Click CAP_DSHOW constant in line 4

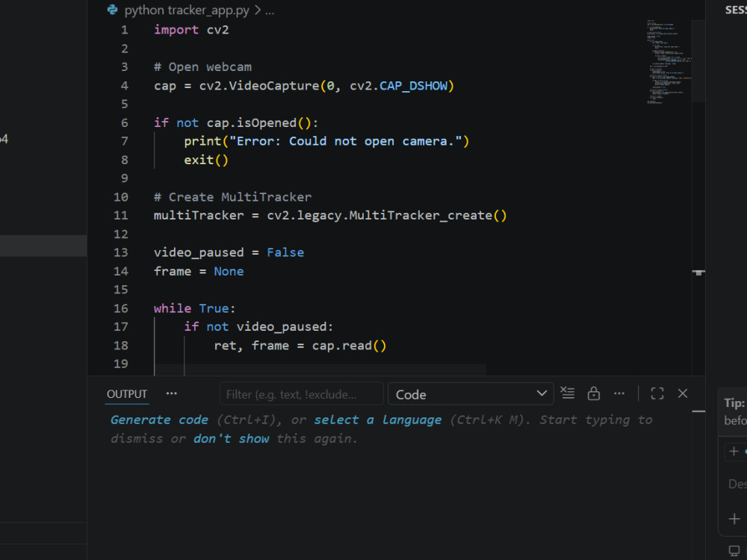click(414, 86)
